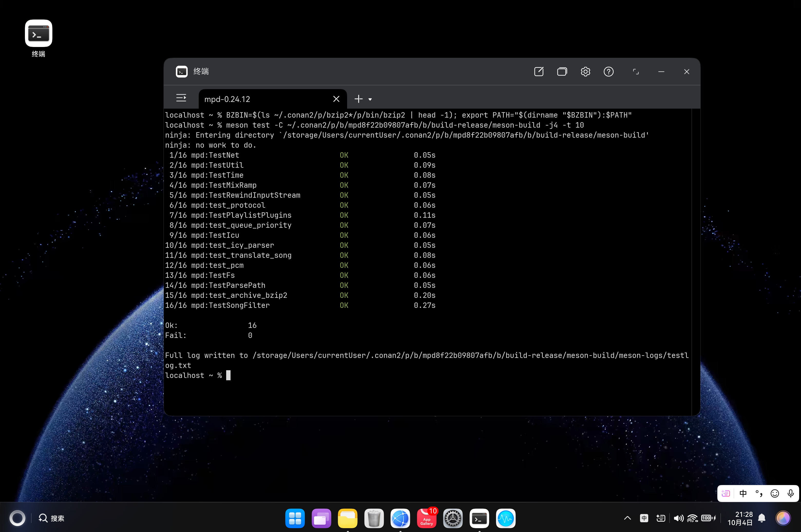Open terminal settings gear icon

tap(585, 72)
